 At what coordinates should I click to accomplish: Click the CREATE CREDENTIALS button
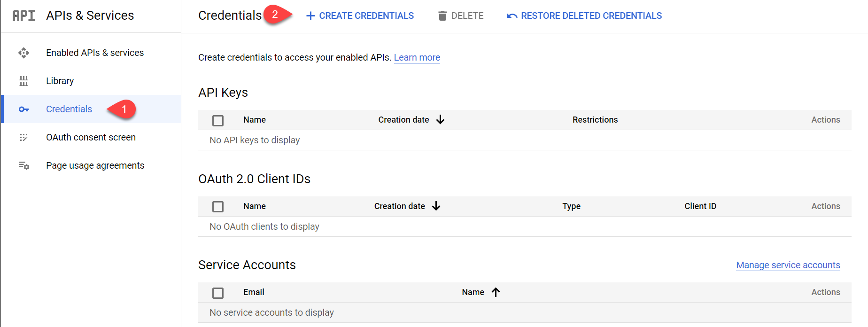coord(360,16)
